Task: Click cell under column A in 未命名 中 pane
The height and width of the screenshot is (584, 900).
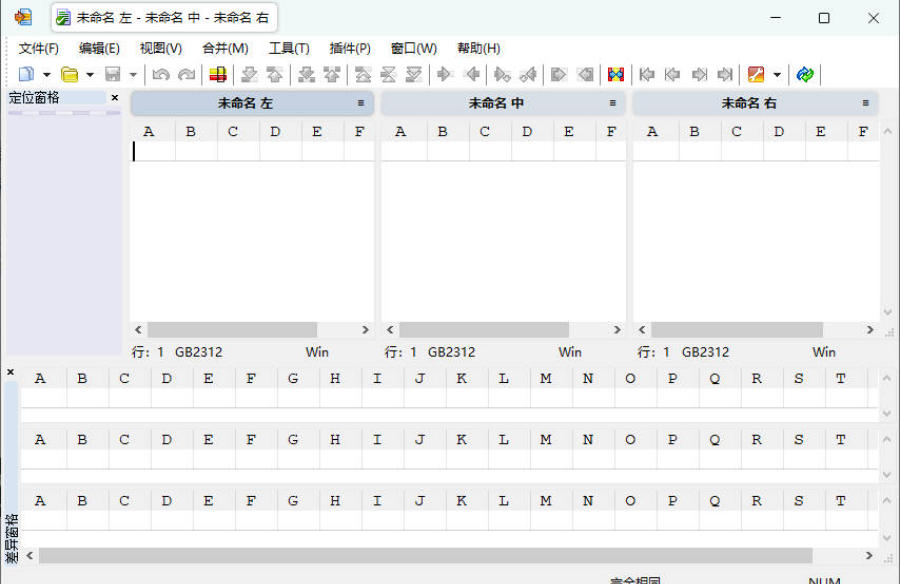Action: pyautogui.click(x=401, y=151)
